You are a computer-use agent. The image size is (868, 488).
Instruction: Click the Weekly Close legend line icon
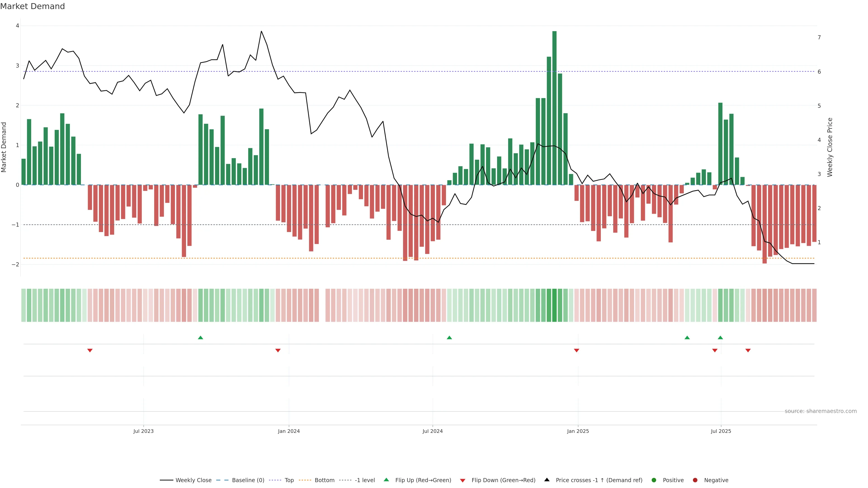[166, 480]
